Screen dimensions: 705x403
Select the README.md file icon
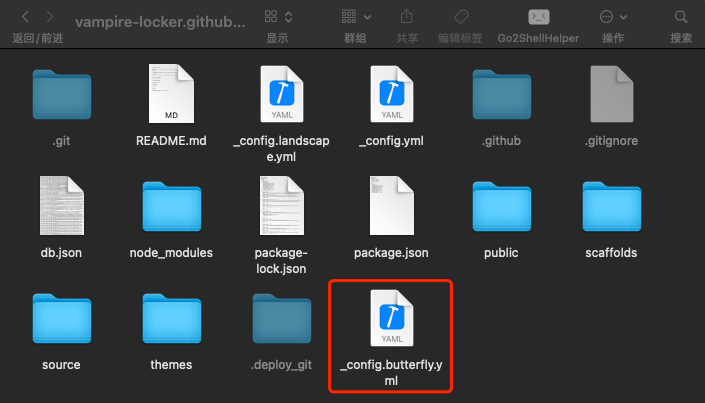click(x=171, y=94)
